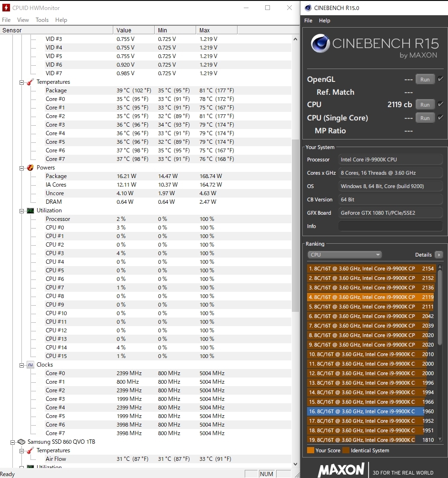The height and width of the screenshot is (478, 448).
Task: Click the Max column header
Action: 217,30
